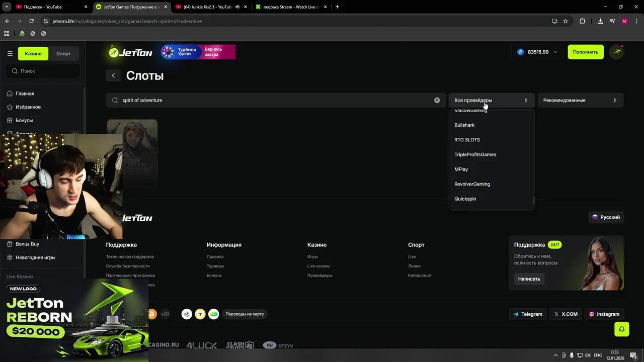Open the Киберспорт footer link
644x362 pixels.
(x=420, y=276)
